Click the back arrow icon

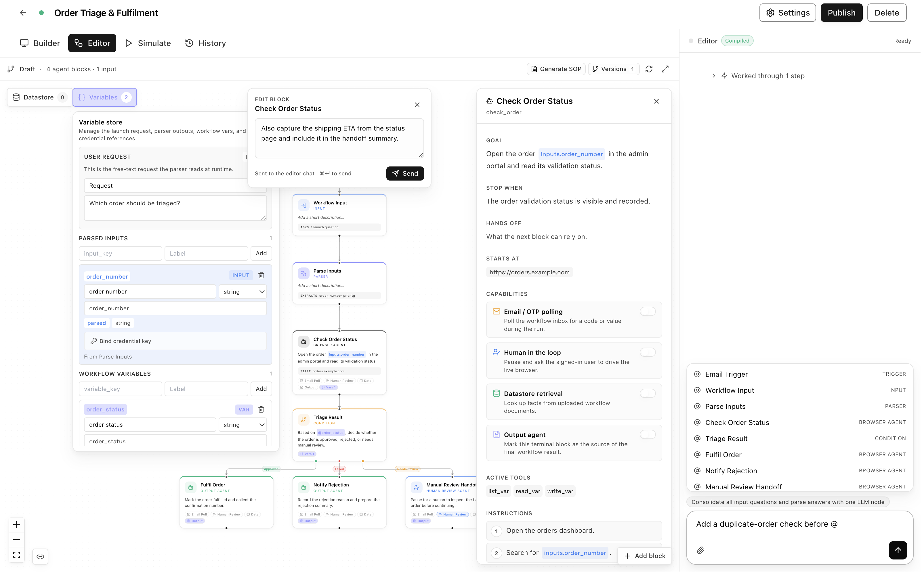tap(23, 13)
